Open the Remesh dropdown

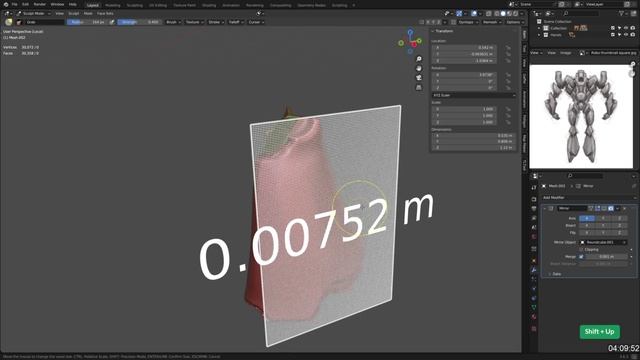pos(492,22)
